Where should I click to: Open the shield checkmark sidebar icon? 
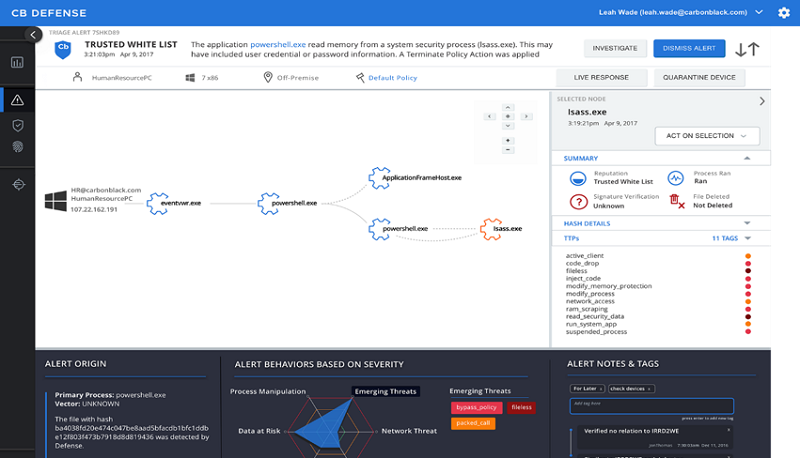click(x=18, y=125)
